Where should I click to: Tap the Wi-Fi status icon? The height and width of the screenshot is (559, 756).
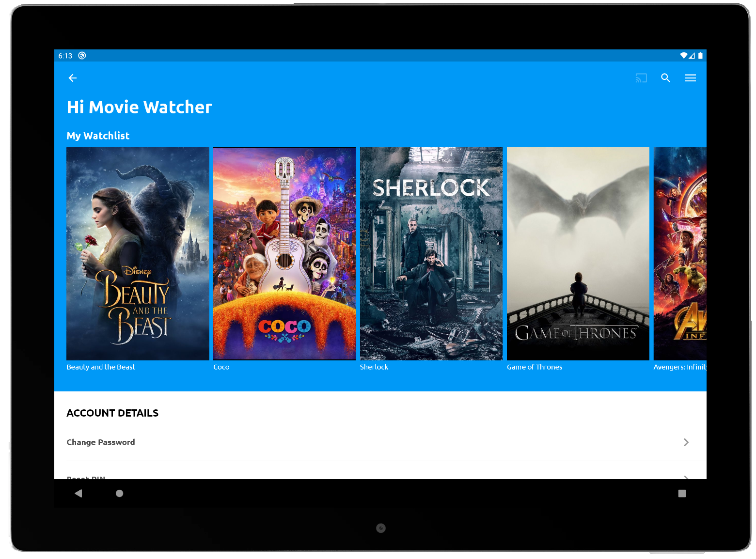coord(684,56)
